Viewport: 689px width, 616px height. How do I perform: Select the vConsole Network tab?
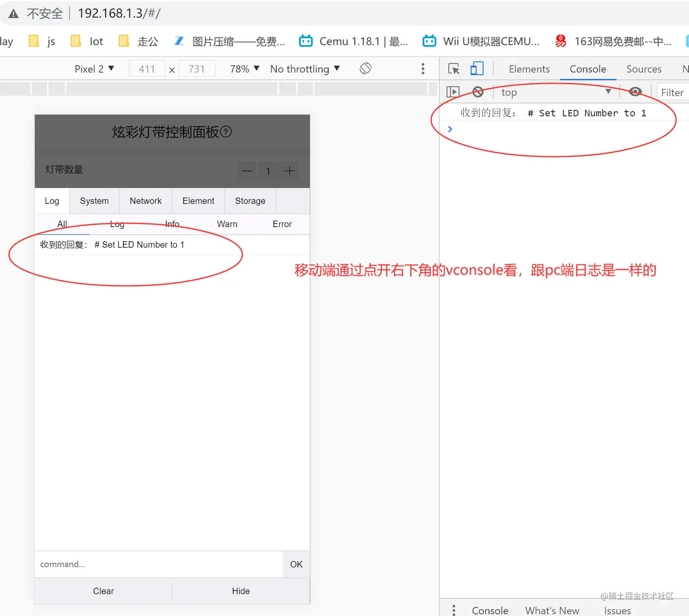click(x=145, y=201)
